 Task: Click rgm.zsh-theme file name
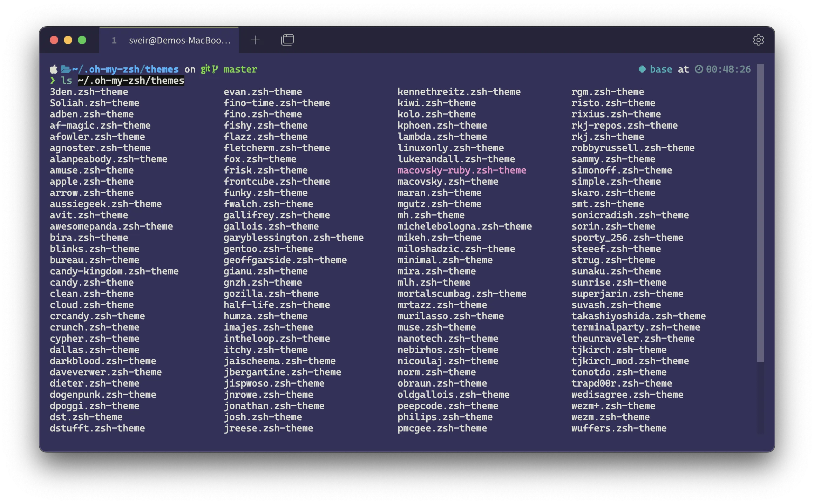click(608, 92)
